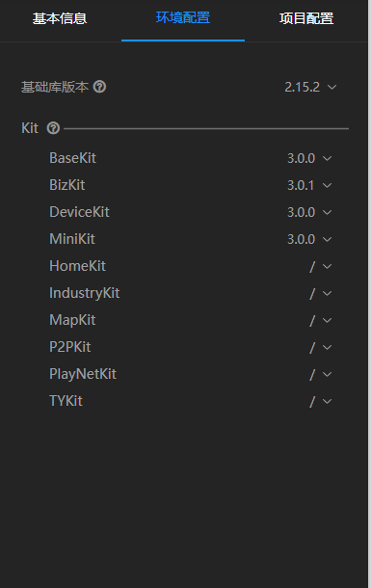Expand MapKit version dropdown
Image resolution: width=371 pixels, height=588 pixels.
click(x=321, y=321)
